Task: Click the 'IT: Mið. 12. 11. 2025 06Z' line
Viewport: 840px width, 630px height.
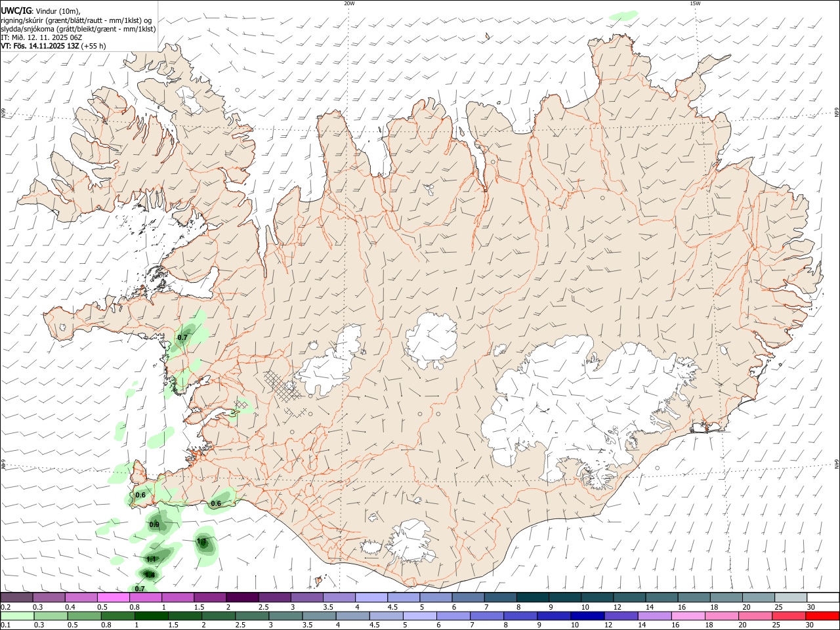Action: click(42, 38)
